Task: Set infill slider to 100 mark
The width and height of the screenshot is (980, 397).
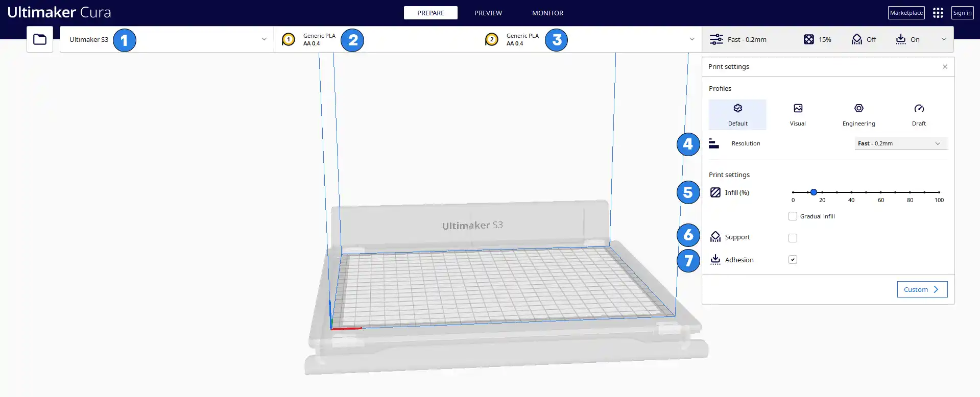Action: (939, 192)
